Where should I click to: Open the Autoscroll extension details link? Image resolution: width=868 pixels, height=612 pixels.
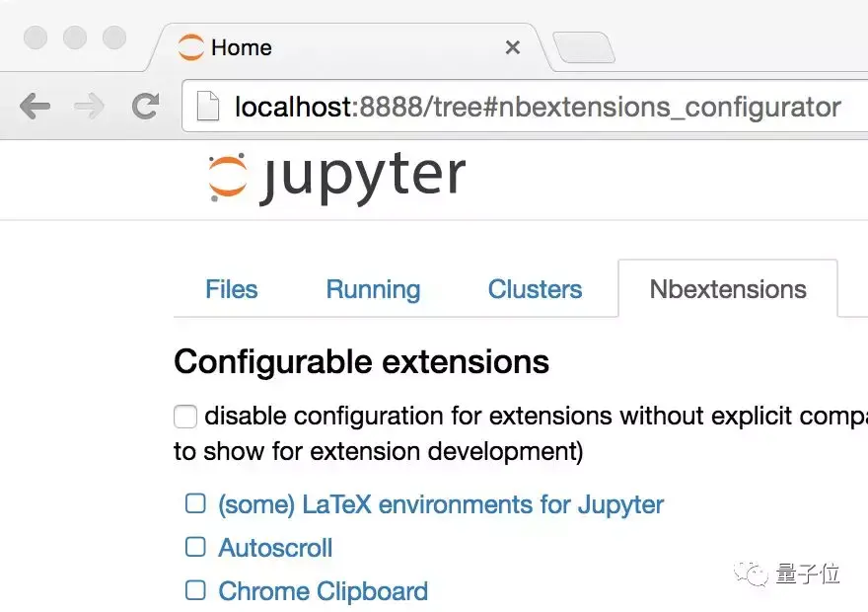point(275,548)
